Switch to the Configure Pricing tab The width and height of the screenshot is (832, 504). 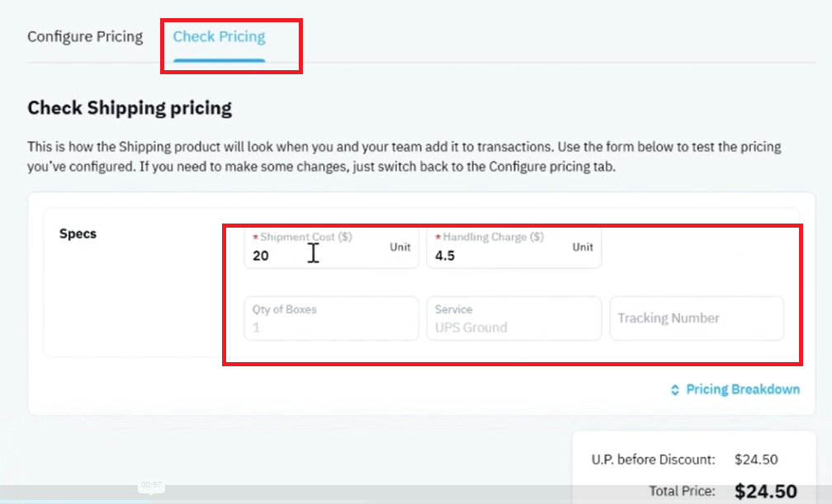[85, 36]
